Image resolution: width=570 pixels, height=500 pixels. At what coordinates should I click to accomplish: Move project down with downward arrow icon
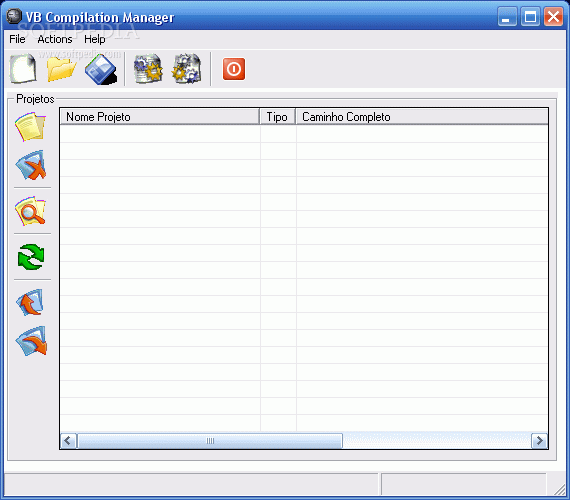pos(31,341)
